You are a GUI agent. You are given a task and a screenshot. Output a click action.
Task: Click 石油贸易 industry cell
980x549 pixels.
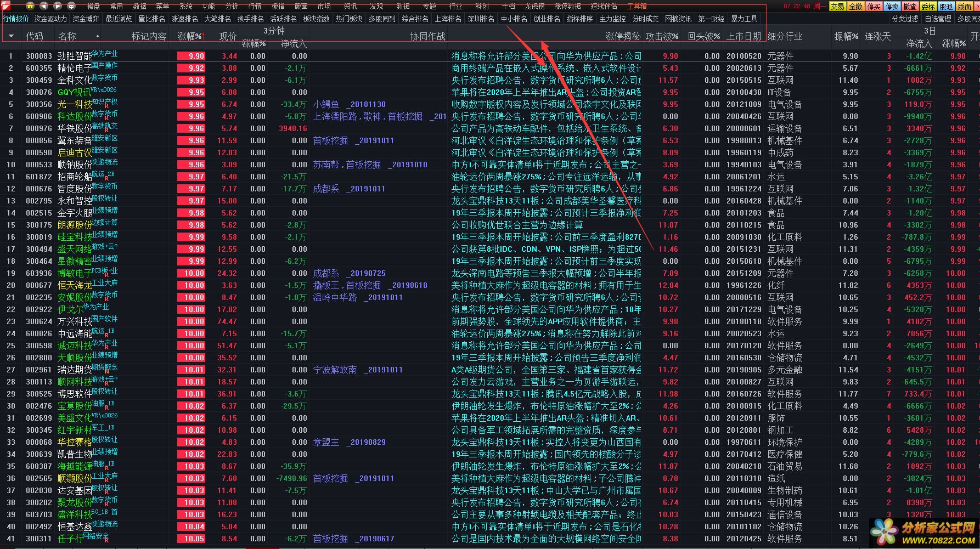tap(785, 466)
